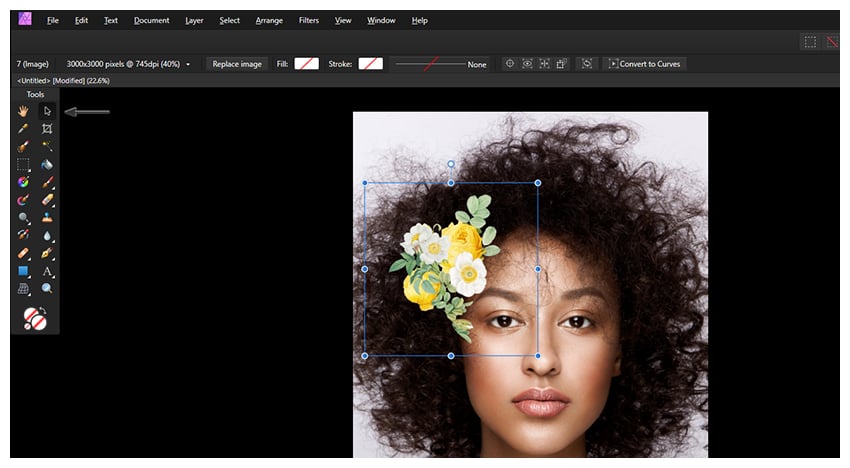Expand the image resolution dropdown arrow
The height and width of the screenshot is (468, 850).
(x=188, y=65)
